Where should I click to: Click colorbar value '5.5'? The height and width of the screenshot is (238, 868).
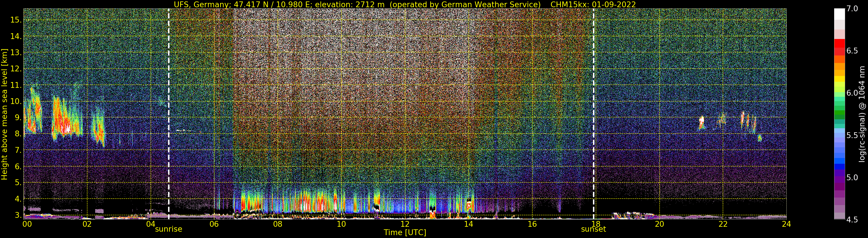(852, 135)
